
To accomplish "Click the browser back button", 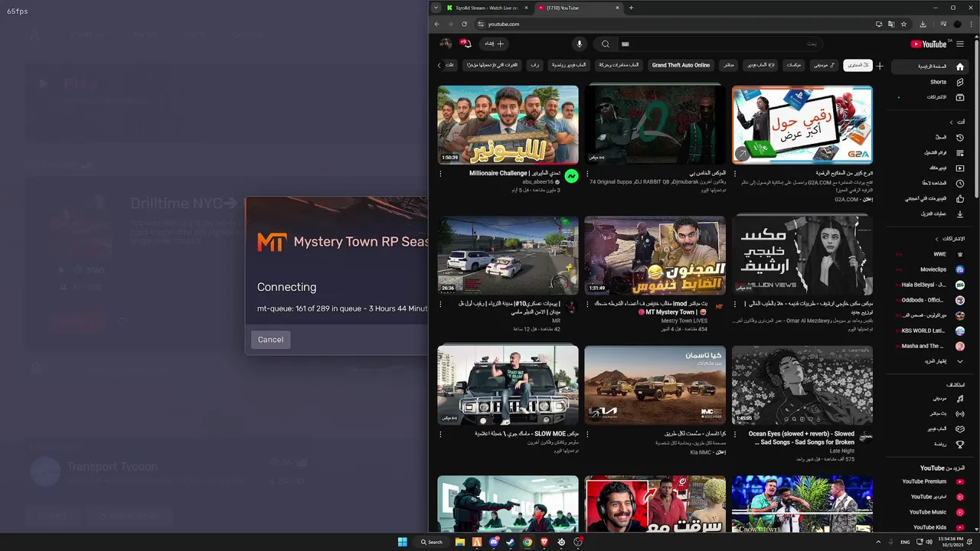I will [x=436, y=24].
